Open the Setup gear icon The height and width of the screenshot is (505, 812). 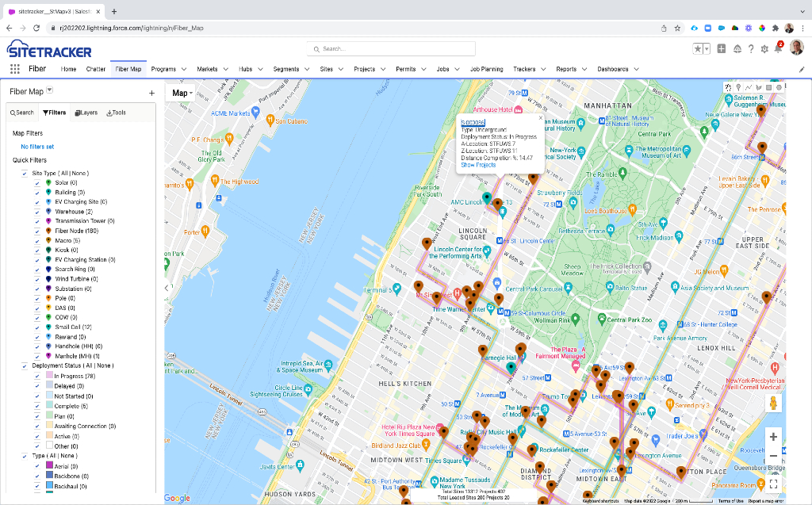[764, 48]
